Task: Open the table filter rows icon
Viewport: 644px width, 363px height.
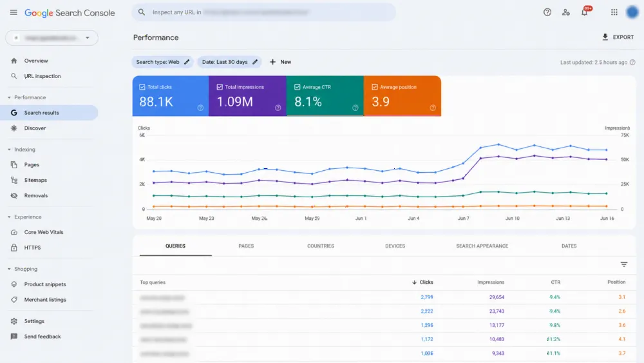Action: (x=624, y=264)
